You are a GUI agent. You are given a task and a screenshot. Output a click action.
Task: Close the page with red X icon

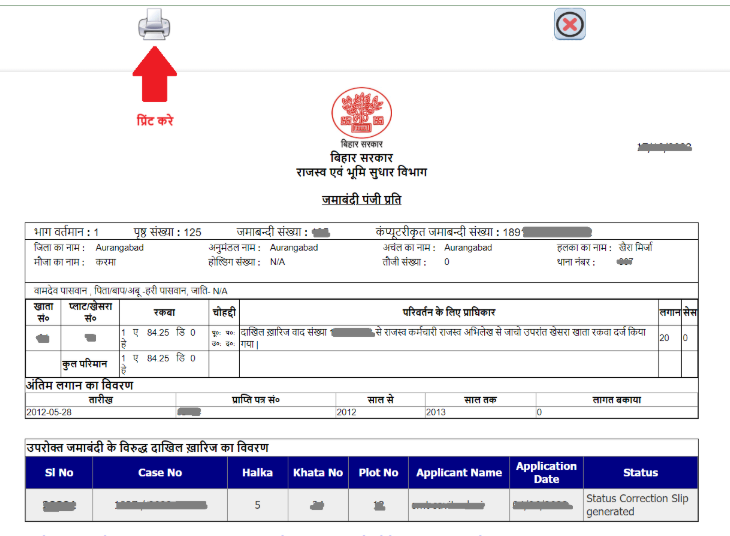point(569,24)
